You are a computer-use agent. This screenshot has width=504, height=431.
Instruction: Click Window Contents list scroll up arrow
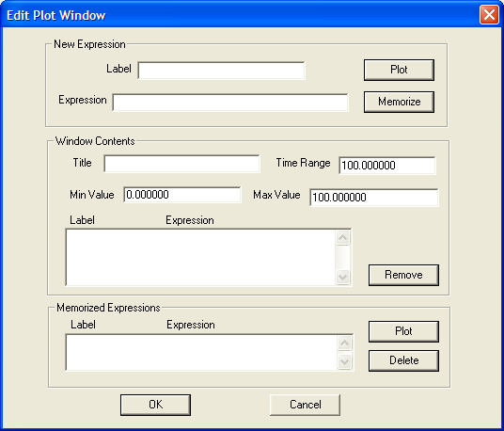342,238
